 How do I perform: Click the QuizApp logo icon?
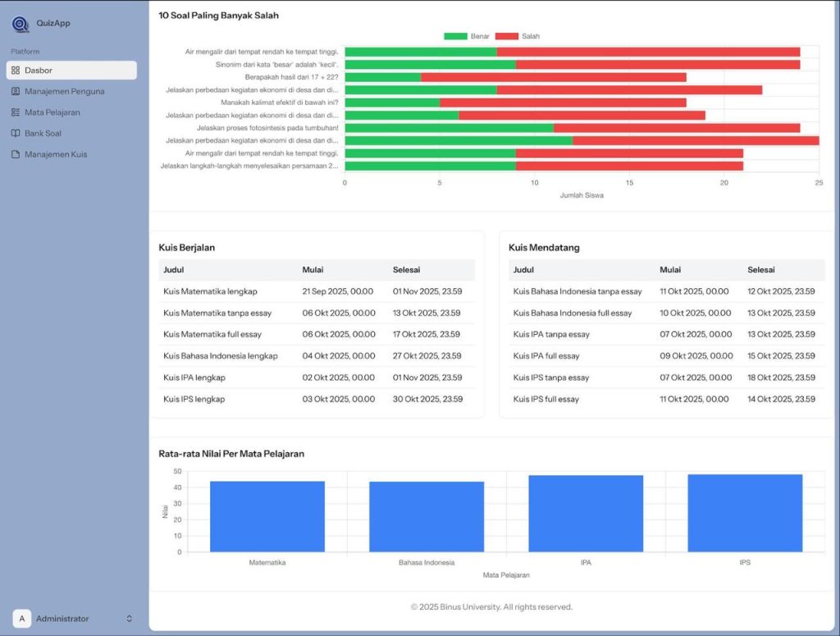coord(21,24)
